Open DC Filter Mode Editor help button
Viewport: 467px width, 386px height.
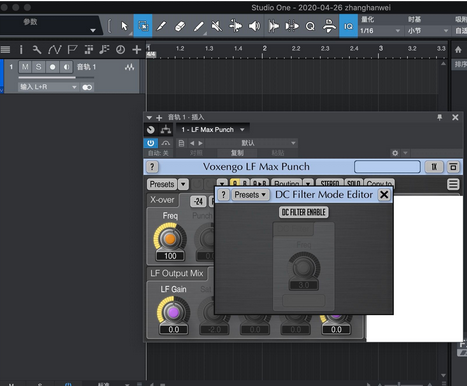click(223, 195)
